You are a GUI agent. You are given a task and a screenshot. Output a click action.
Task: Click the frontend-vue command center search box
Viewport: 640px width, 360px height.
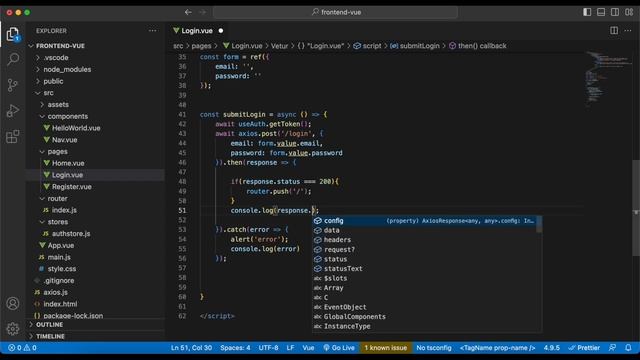pos(336,12)
